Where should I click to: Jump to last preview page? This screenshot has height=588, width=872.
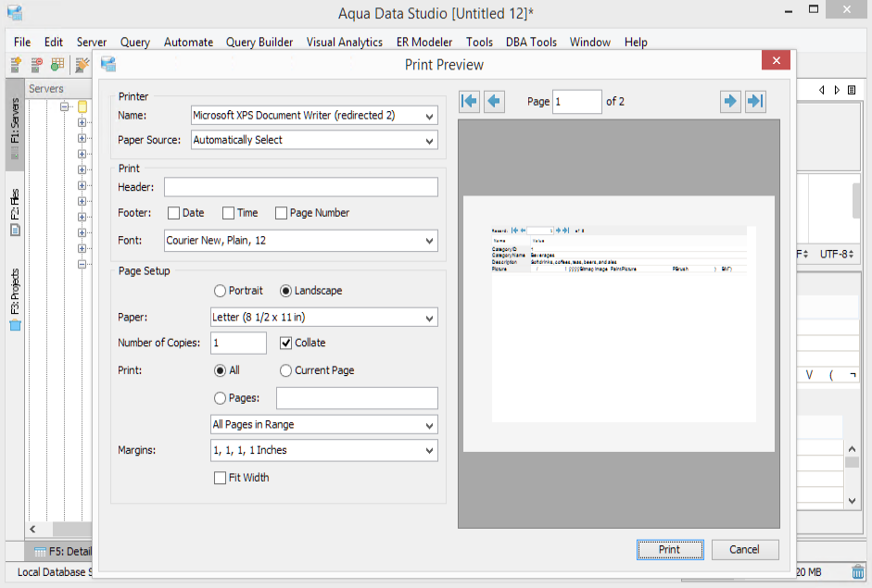pyautogui.click(x=755, y=101)
